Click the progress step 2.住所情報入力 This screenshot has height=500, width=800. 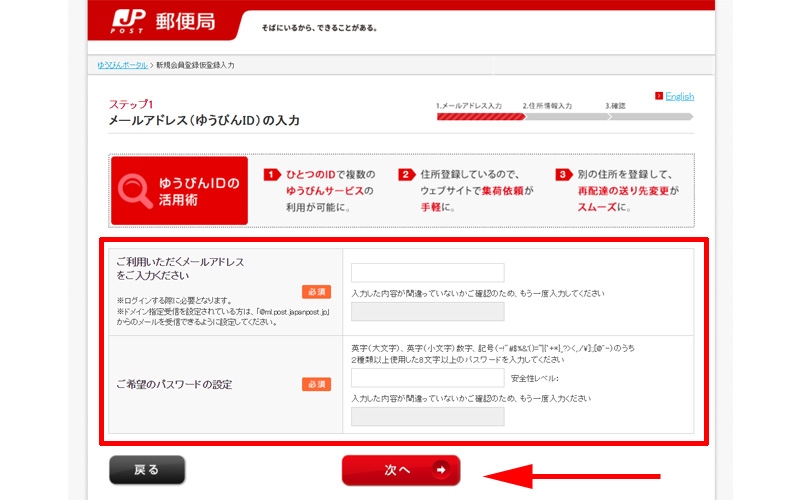click(547, 106)
